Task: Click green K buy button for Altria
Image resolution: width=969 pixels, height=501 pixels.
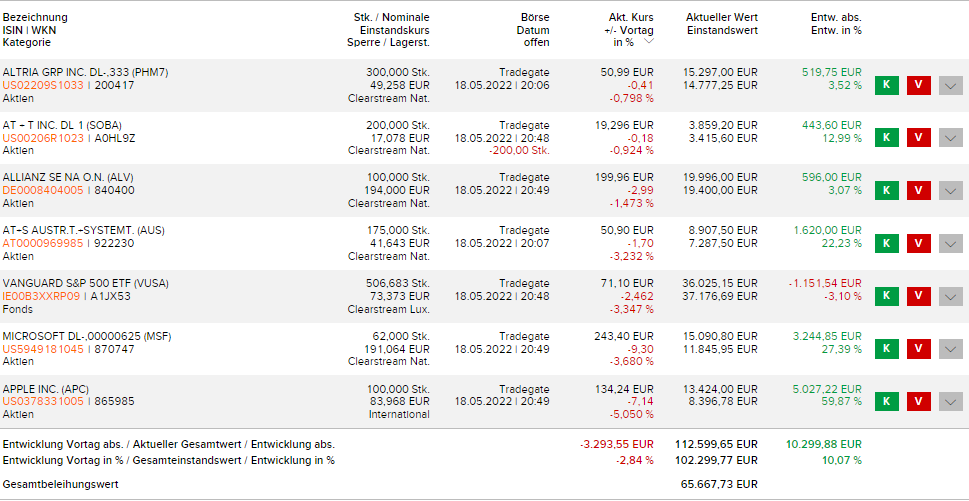Action: (885, 85)
